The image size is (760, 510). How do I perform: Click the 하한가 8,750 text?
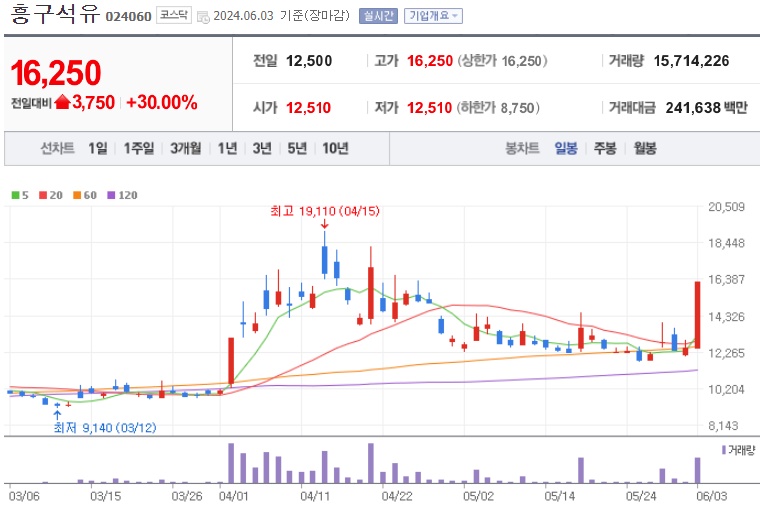[x=498, y=107]
